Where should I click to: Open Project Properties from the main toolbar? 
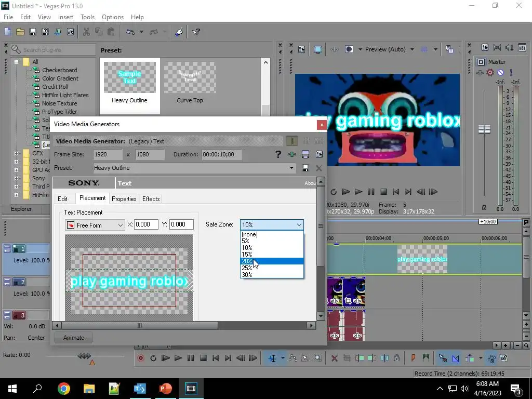[70, 32]
